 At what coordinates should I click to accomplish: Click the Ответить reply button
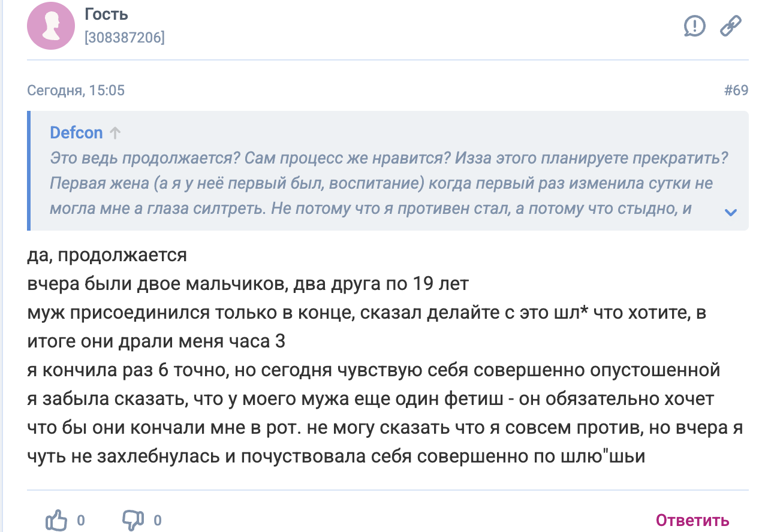pyautogui.click(x=692, y=520)
